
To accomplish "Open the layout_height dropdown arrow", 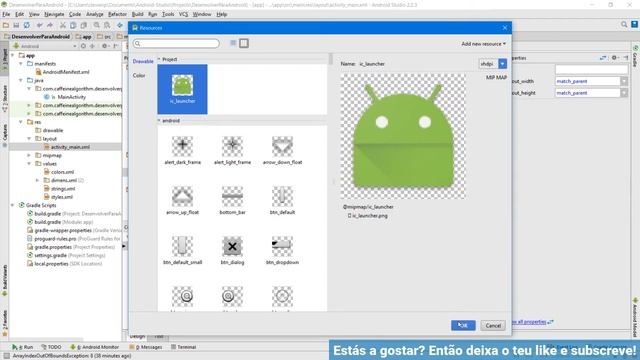I will [624, 93].
